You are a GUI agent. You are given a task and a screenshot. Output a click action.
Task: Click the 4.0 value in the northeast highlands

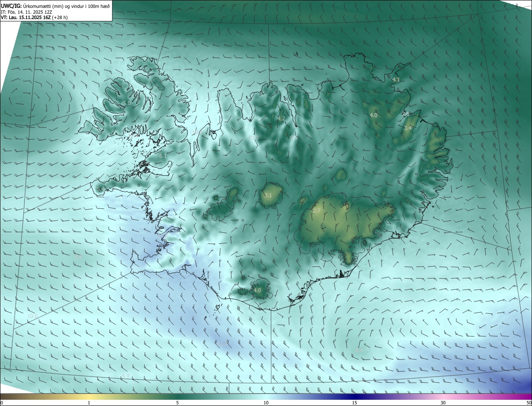(x=373, y=115)
